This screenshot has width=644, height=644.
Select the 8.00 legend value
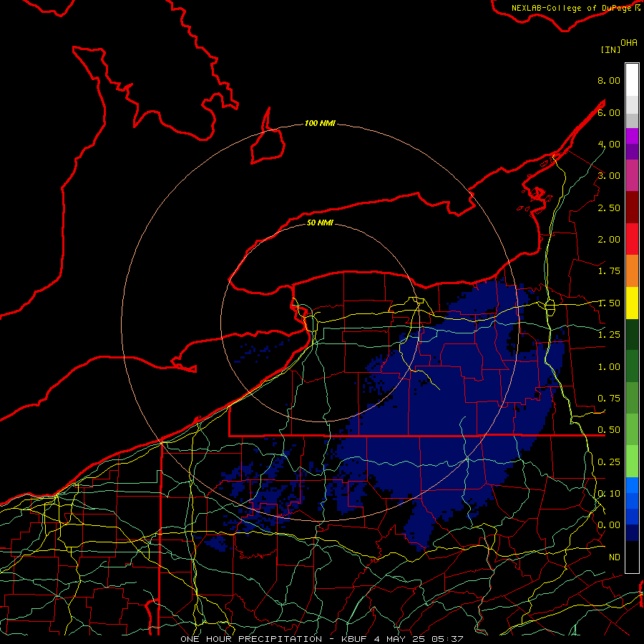pos(609,80)
